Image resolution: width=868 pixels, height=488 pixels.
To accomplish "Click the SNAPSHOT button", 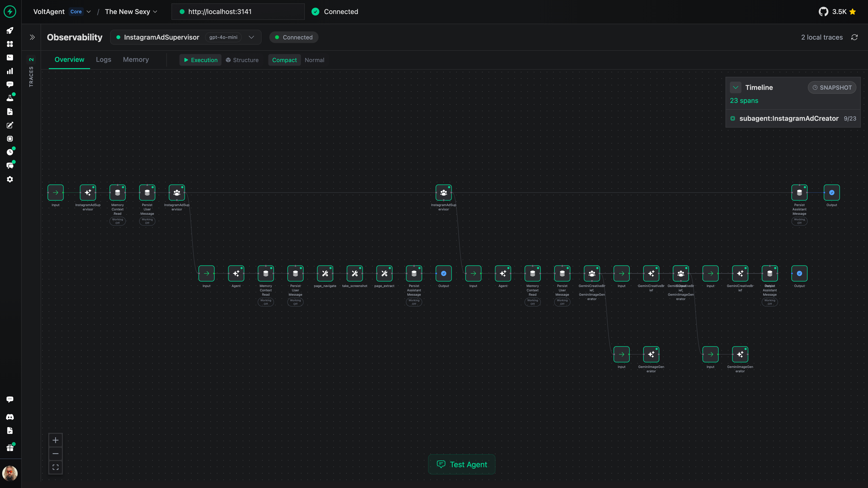I will coord(832,88).
